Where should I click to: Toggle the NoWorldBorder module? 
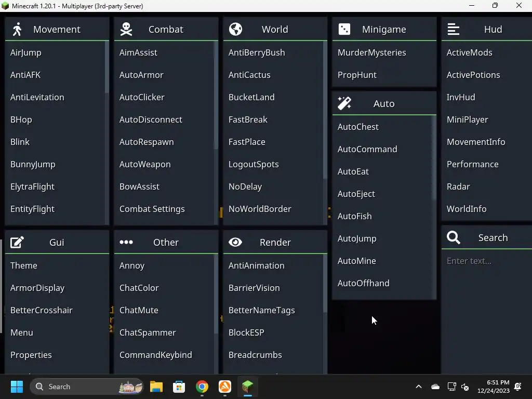[x=273, y=209]
